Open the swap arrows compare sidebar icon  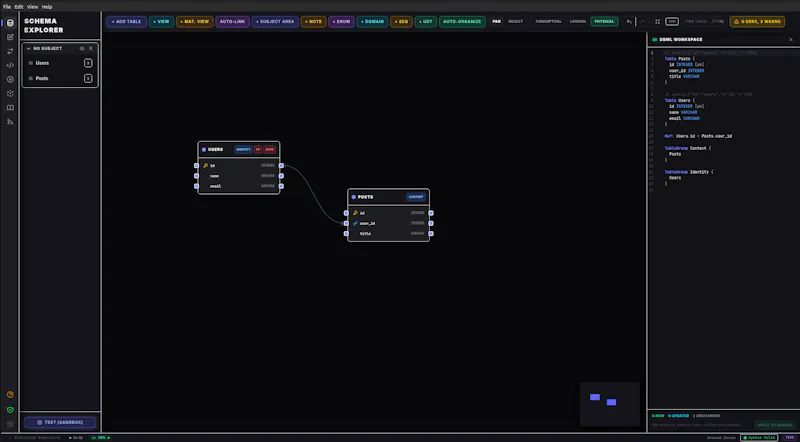point(10,51)
